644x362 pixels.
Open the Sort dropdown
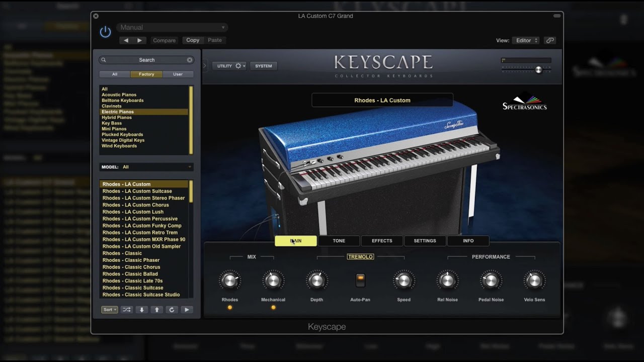coord(109,310)
